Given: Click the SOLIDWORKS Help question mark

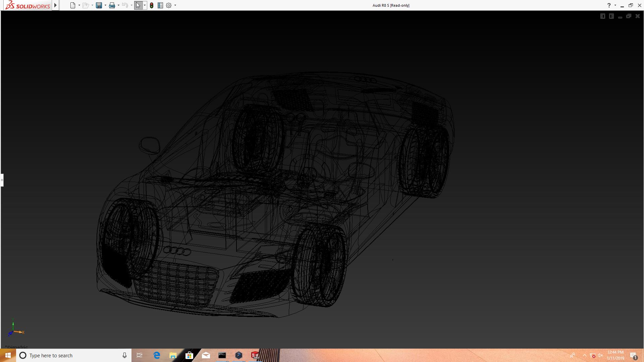Looking at the screenshot, I should coord(609,5).
